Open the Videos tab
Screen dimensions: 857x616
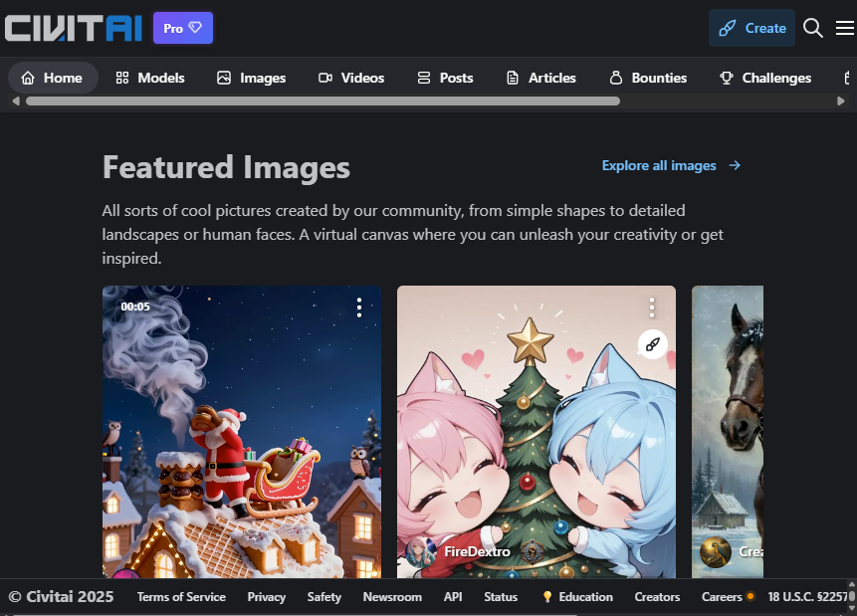click(x=351, y=78)
